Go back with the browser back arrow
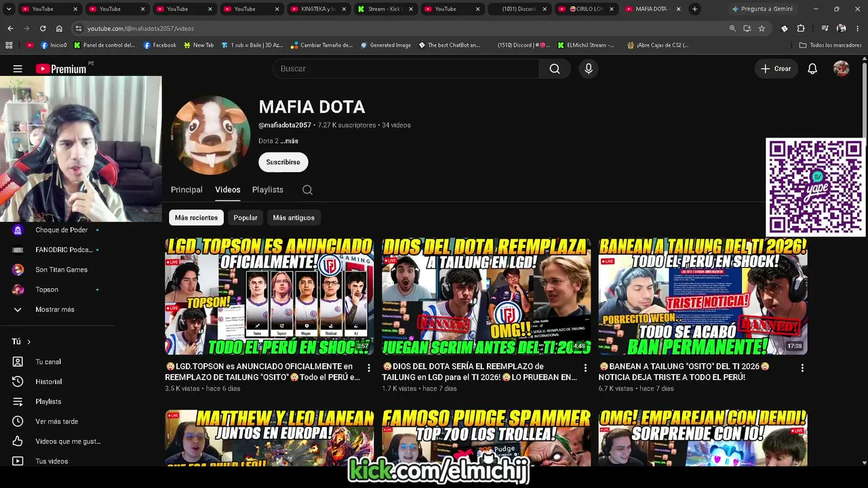This screenshot has height=488, width=868. pyautogui.click(x=10, y=28)
